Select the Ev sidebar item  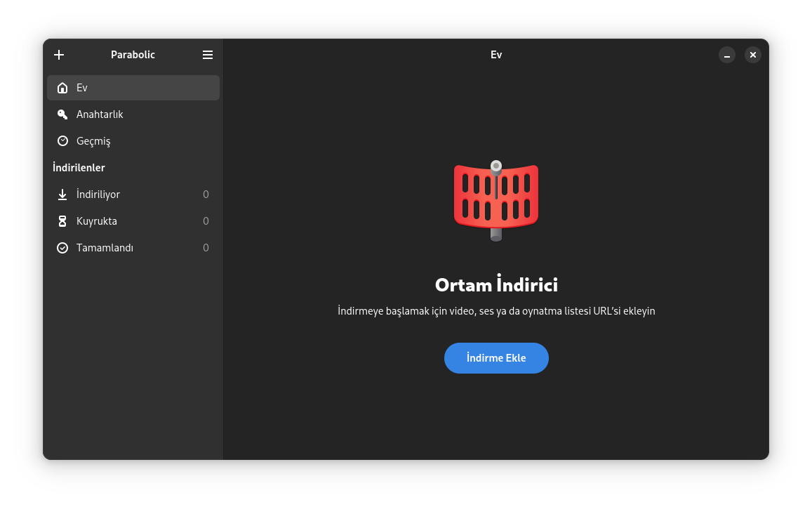tap(133, 88)
